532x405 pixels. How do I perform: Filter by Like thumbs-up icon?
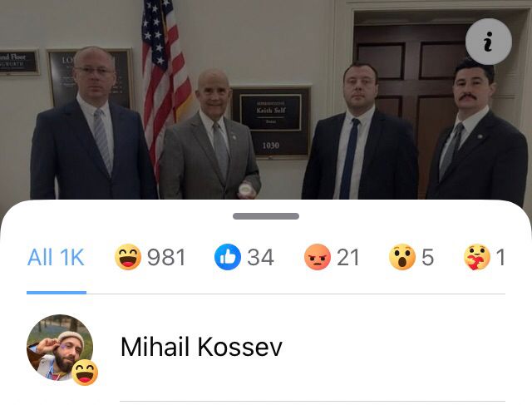click(227, 257)
